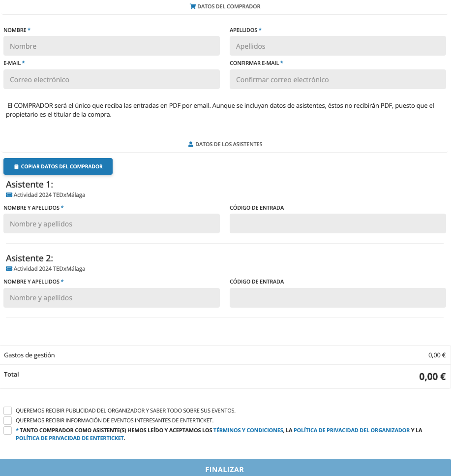The image size is (452, 476).
Task: Click Asistente 2 Código de Entrada field
Action: tap(337, 298)
